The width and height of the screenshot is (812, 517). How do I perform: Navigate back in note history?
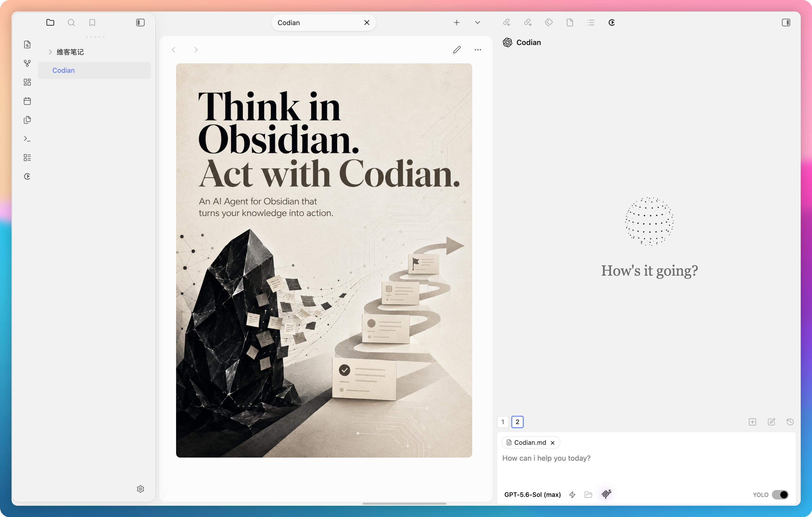[x=174, y=50]
